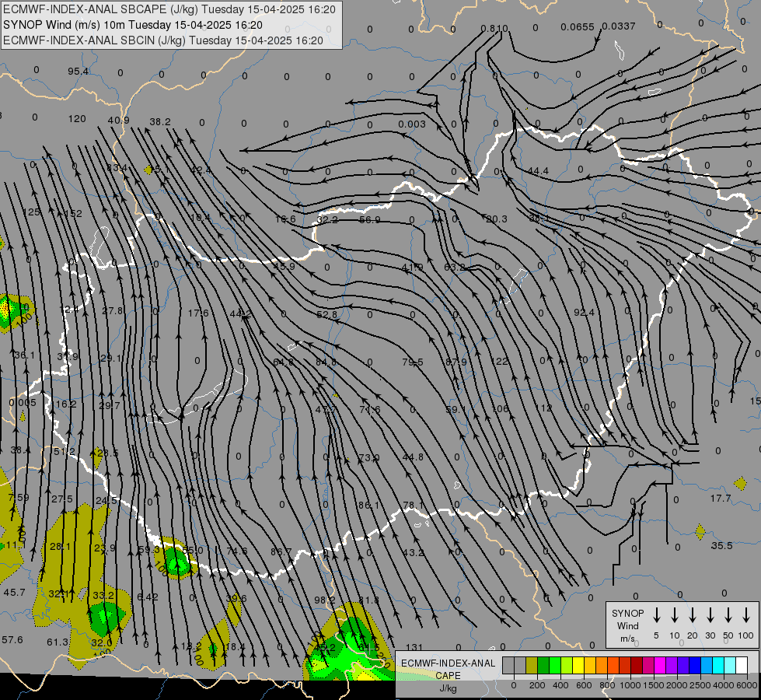Click the 'J/kg' unit label in legend
The height and width of the screenshot is (700, 761).
coord(448,688)
